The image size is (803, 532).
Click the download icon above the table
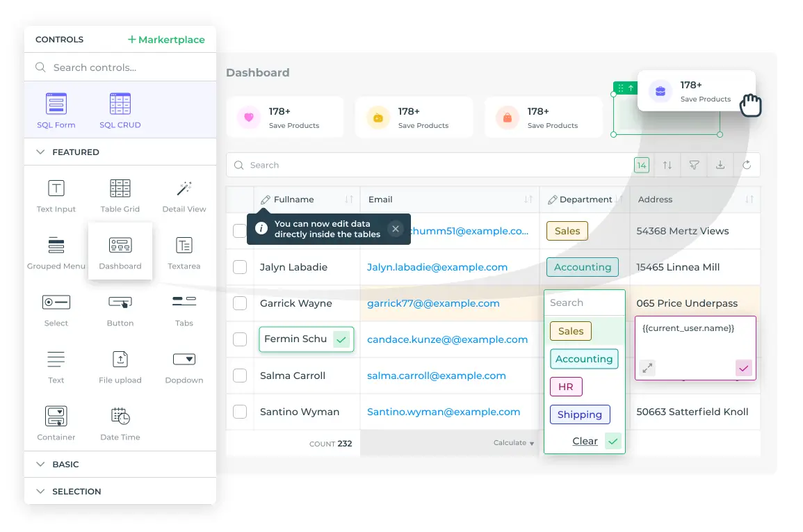point(720,165)
